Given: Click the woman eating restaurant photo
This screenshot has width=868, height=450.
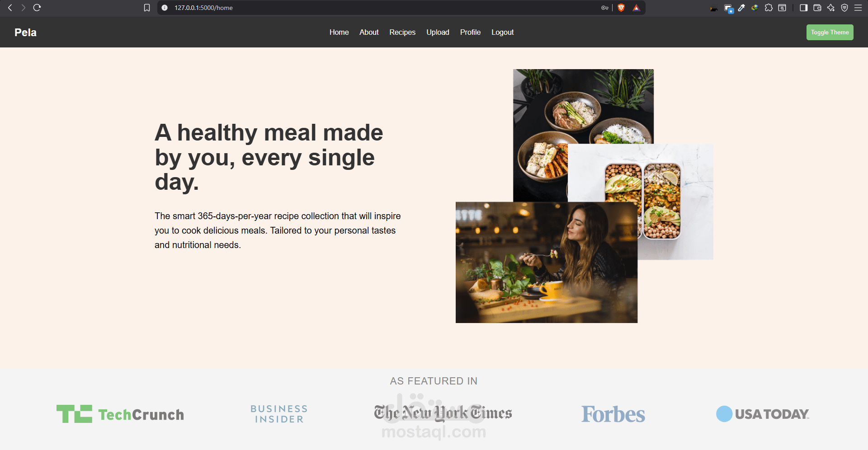Looking at the screenshot, I should click(547, 262).
